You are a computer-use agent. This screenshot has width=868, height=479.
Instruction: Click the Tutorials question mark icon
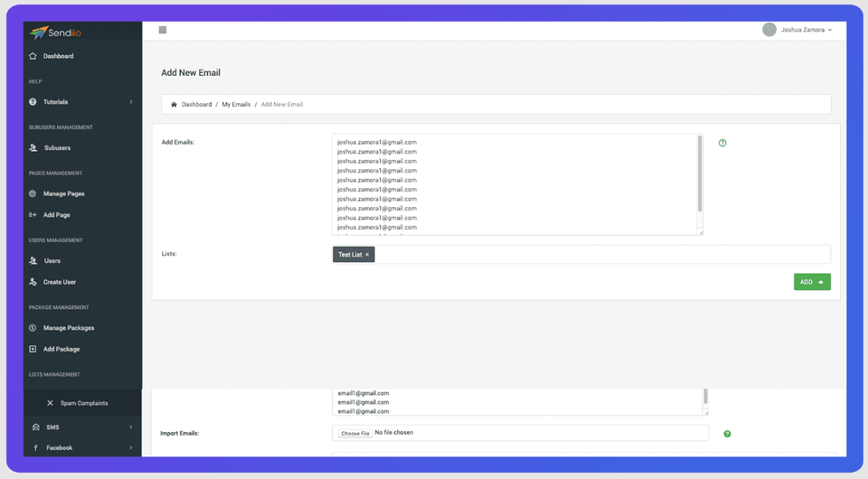tap(33, 102)
